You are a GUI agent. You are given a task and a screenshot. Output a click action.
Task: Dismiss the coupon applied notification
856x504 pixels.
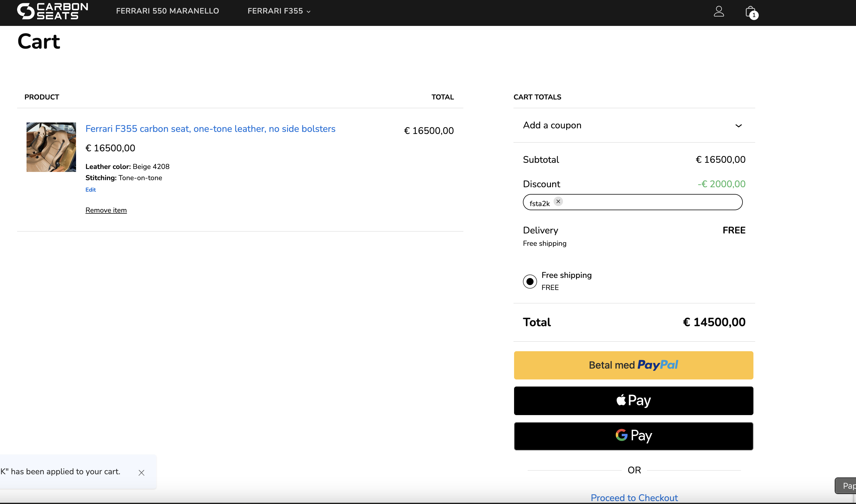pyautogui.click(x=141, y=472)
